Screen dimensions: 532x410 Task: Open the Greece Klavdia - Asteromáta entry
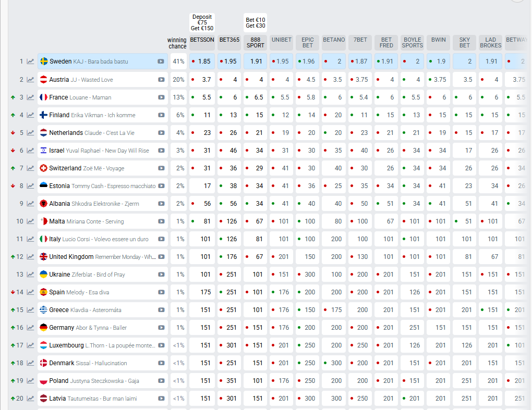103,309
